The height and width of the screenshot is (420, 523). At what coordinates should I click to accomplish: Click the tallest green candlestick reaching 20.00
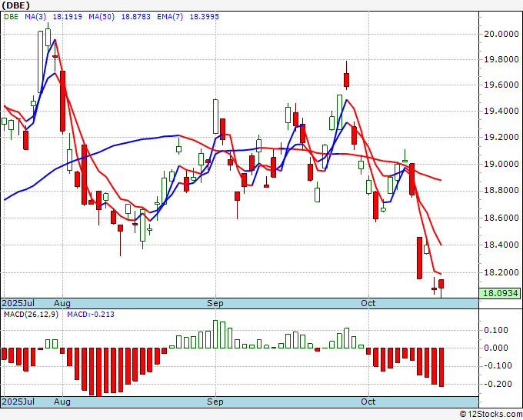pos(40,62)
